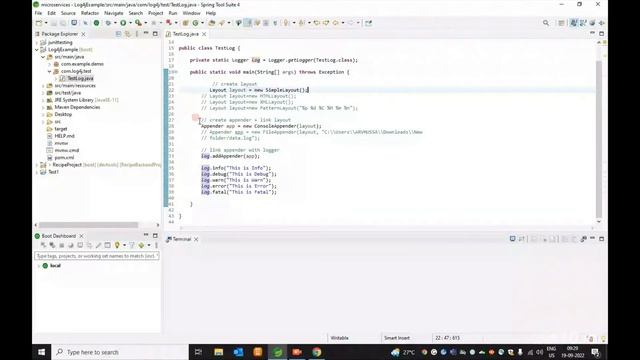Close the Terminal view tab
The image size is (640, 360).
pyautogui.click(x=196, y=239)
